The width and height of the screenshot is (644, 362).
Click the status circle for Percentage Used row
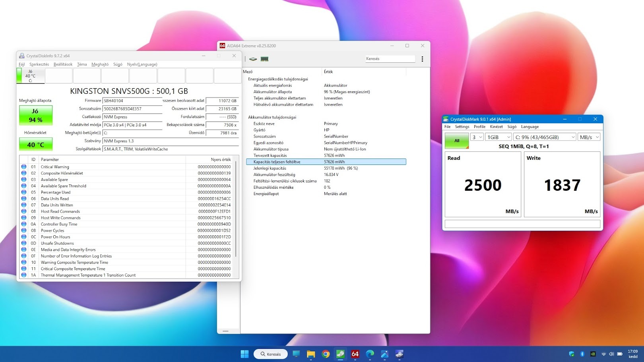24,192
